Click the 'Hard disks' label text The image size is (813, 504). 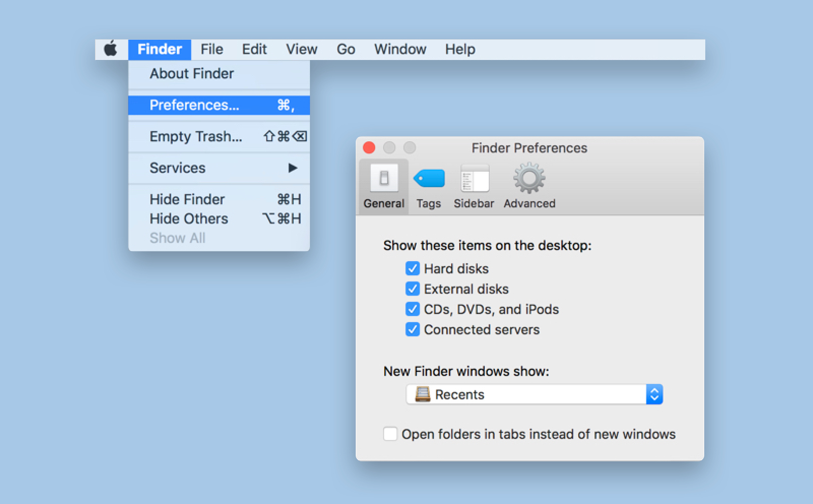(456, 269)
